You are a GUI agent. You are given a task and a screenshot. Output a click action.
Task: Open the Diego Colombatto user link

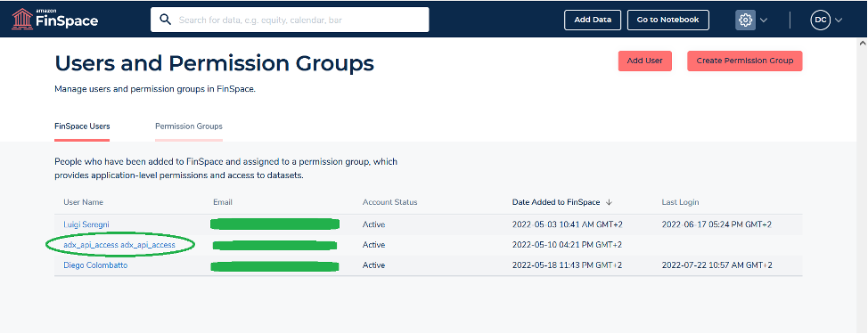[x=95, y=265]
